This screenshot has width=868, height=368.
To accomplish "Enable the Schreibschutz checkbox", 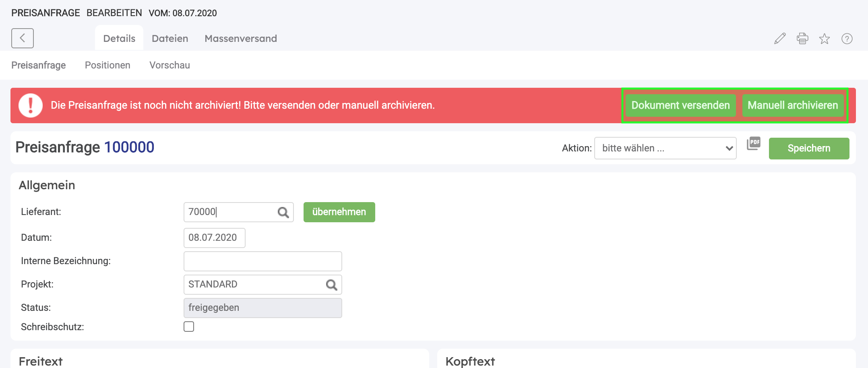I will pyautogui.click(x=189, y=327).
